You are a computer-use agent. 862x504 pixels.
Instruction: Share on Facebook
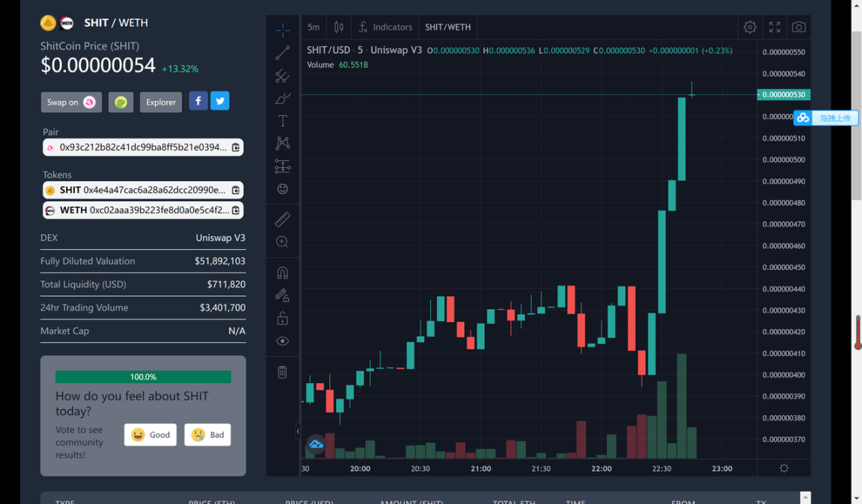pyautogui.click(x=198, y=101)
